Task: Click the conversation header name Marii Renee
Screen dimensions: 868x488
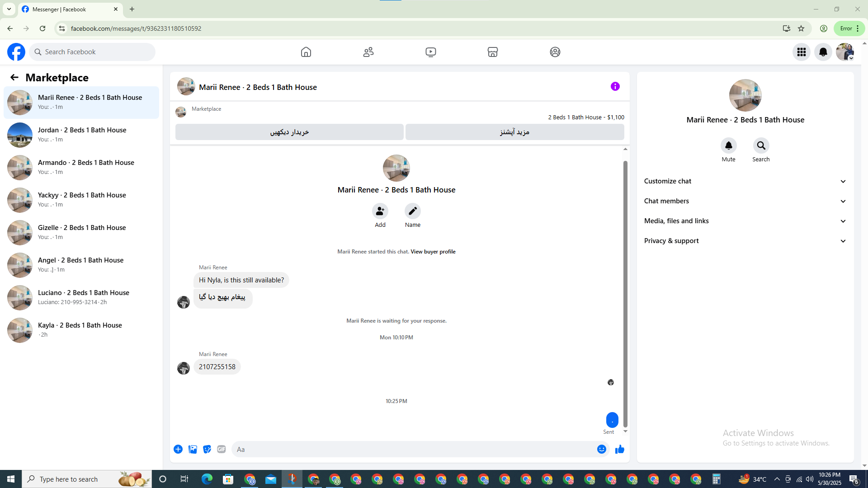Action: click(x=258, y=87)
